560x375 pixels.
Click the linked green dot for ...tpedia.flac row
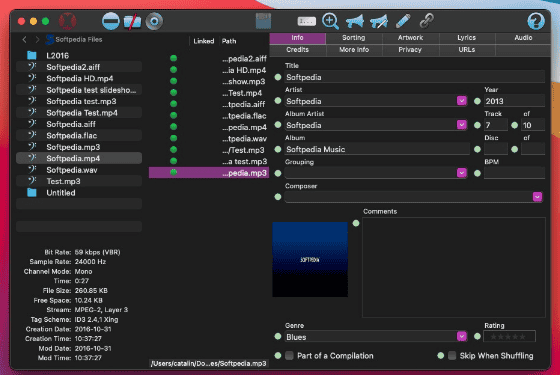tap(174, 115)
